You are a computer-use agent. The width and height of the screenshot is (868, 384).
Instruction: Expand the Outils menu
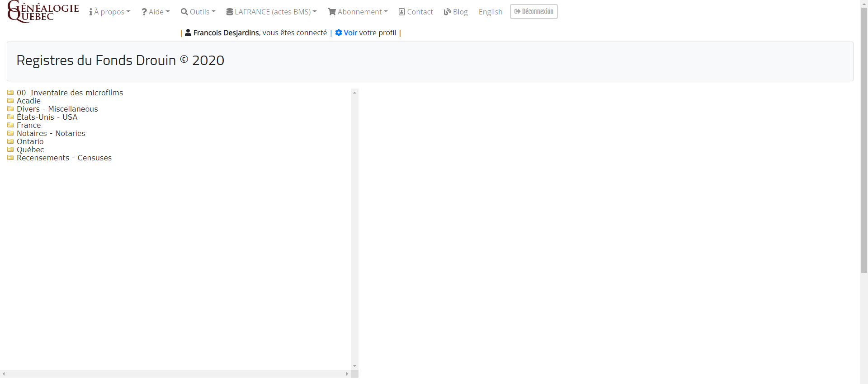[x=198, y=12]
